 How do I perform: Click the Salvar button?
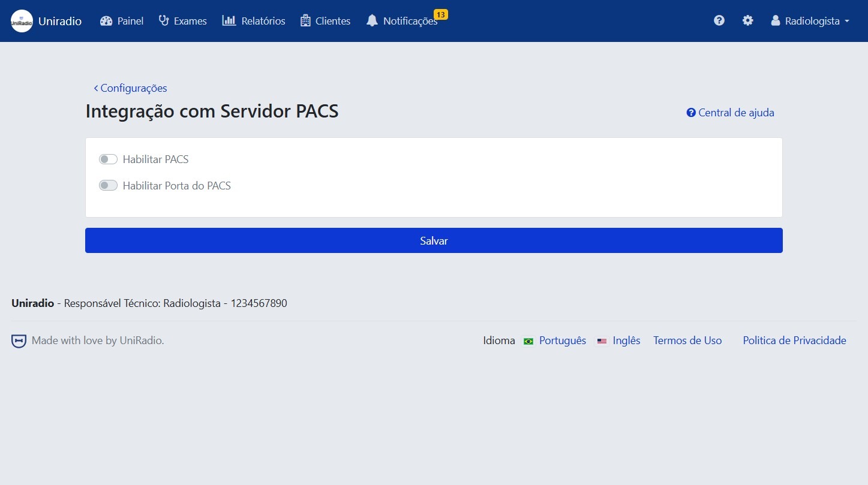point(434,240)
